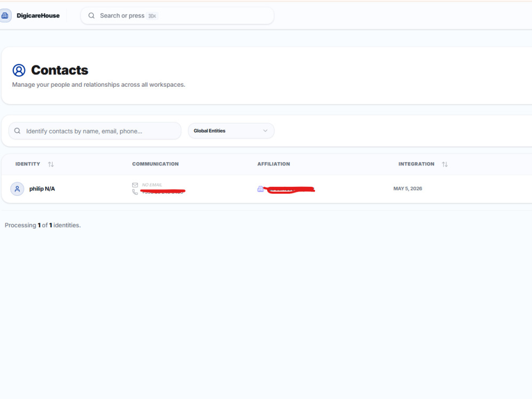Click the magnifier icon in contacts search

click(18, 131)
